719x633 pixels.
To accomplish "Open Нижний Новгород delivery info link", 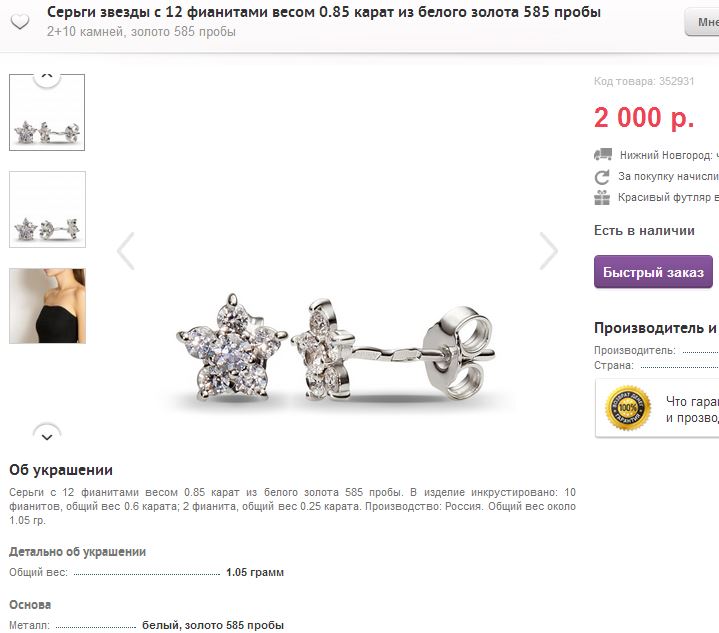I will [669, 155].
